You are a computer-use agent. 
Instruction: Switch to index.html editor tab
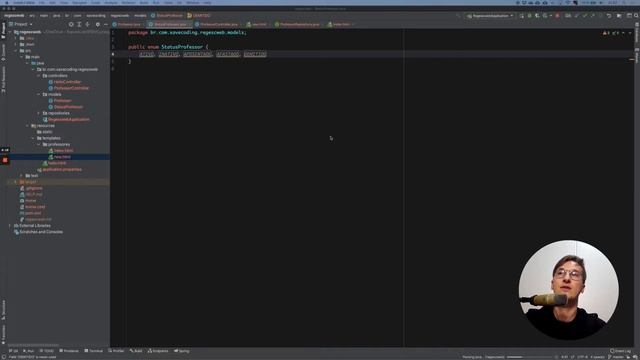(340, 24)
